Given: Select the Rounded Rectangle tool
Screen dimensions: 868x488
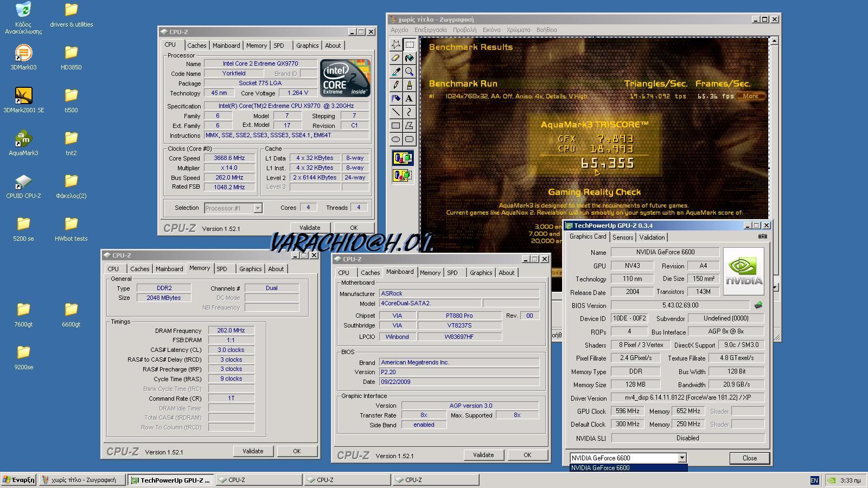Looking at the screenshot, I should (409, 139).
